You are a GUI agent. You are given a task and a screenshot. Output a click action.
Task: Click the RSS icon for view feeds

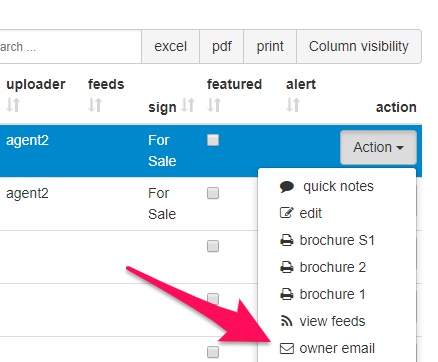pos(287,321)
